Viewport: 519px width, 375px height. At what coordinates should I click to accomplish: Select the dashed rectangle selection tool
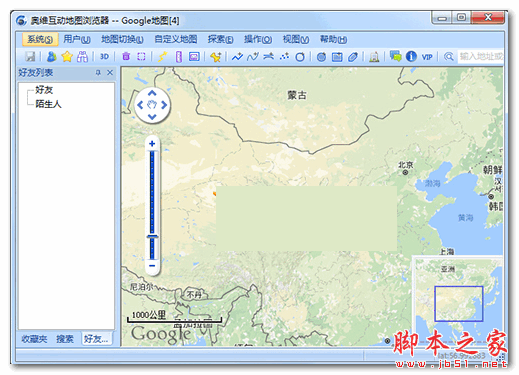141,57
